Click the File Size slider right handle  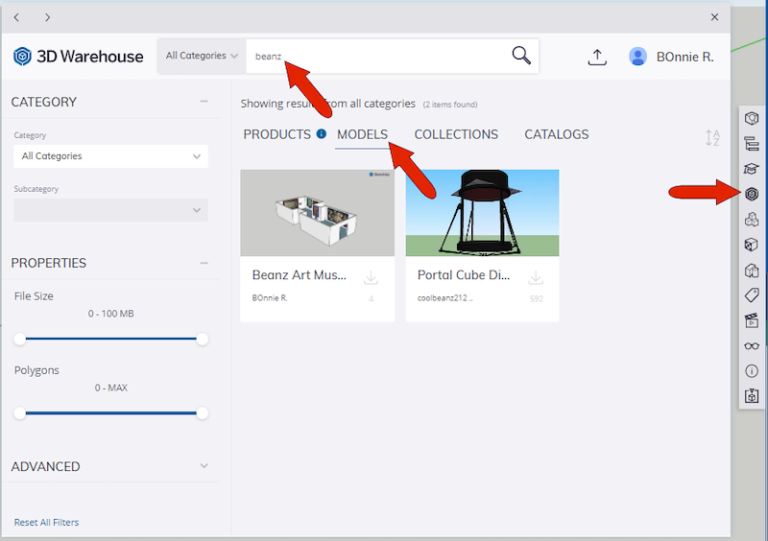click(202, 339)
